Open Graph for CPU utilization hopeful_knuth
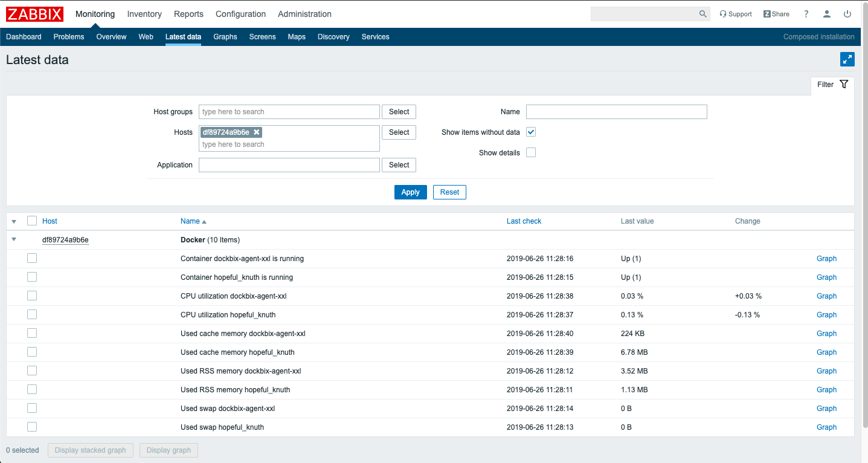Screen dimensions: 868x463 coord(826,314)
